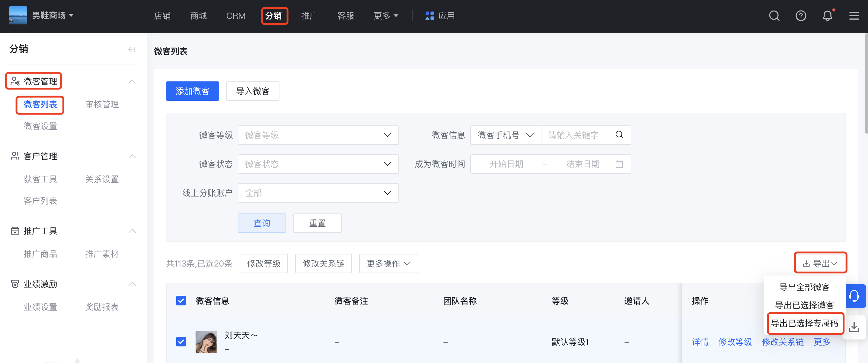Click the 添加微客 button
Image resolution: width=868 pixels, height=363 pixels.
[x=192, y=91]
